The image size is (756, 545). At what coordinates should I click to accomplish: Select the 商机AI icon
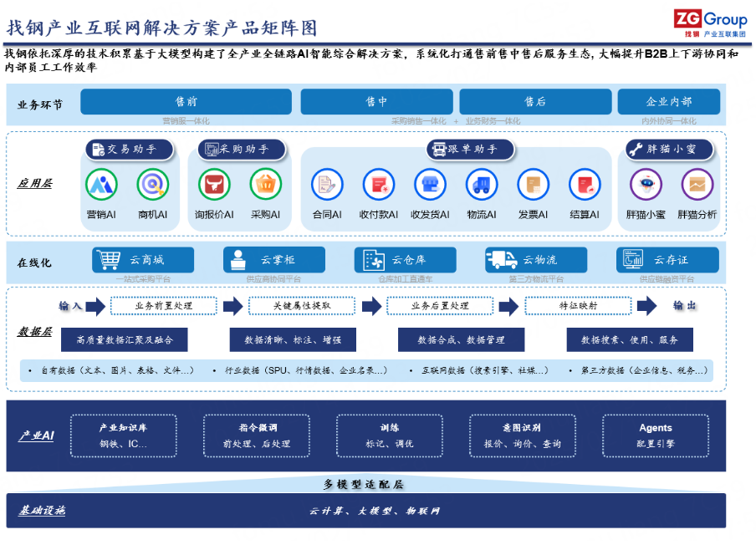tap(152, 185)
